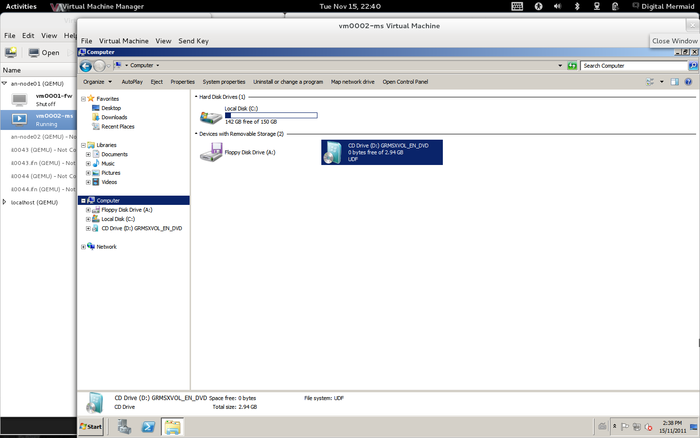
Task: Collapse the Libraries tree node
Action: point(83,145)
